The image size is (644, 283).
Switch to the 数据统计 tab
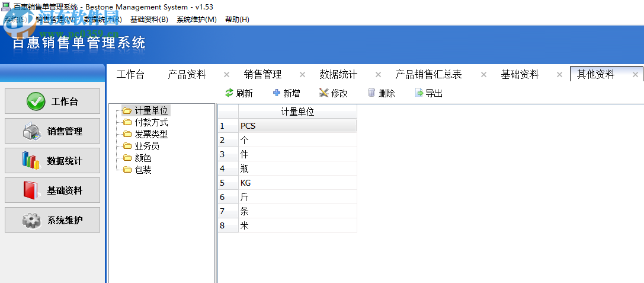(338, 74)
